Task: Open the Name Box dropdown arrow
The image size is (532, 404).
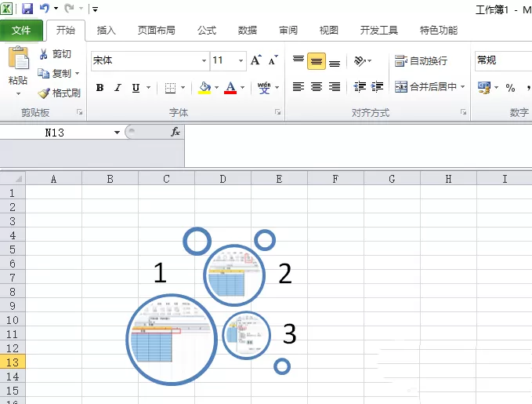Action: click(117, 132)
